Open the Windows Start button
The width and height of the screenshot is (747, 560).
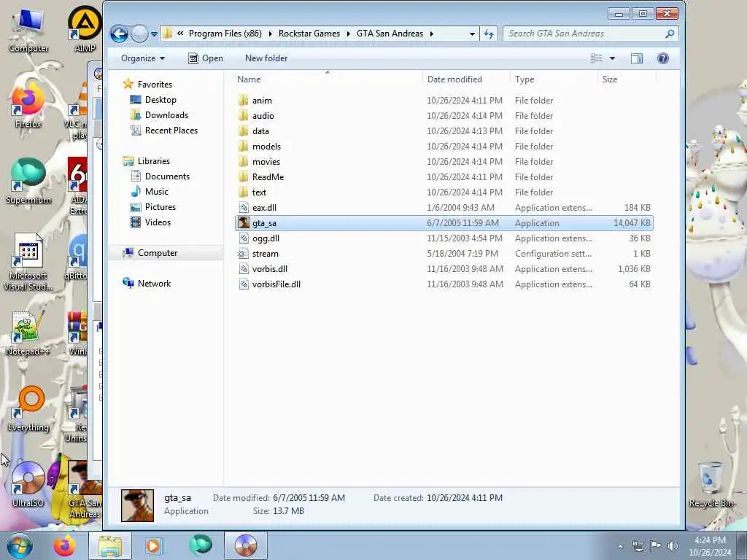pos(20,545)
